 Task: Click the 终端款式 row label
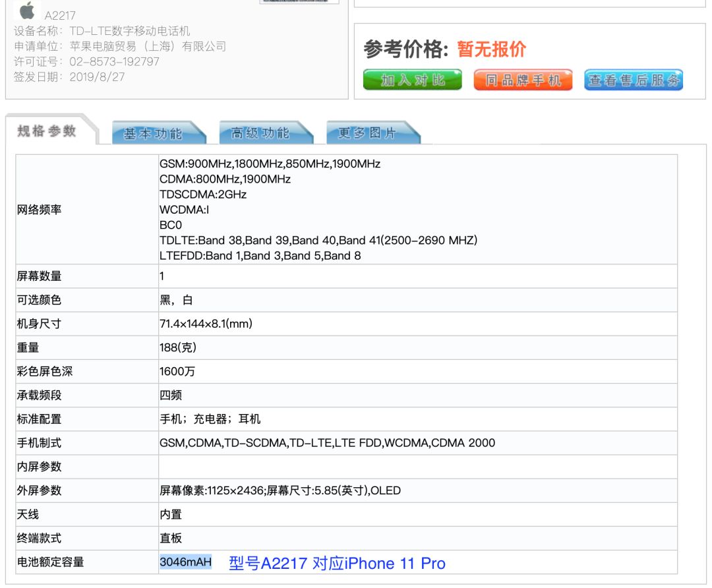tap(39, 539)
